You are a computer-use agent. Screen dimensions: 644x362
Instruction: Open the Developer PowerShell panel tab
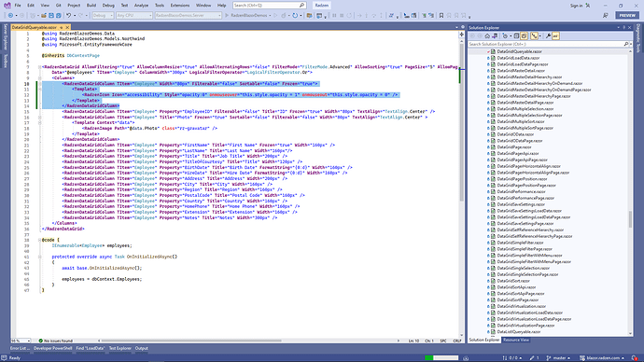click(x=52, y=348)
